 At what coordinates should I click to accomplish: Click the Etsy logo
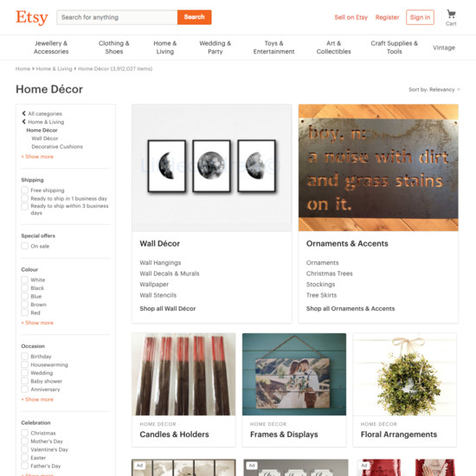pos(32,17)
